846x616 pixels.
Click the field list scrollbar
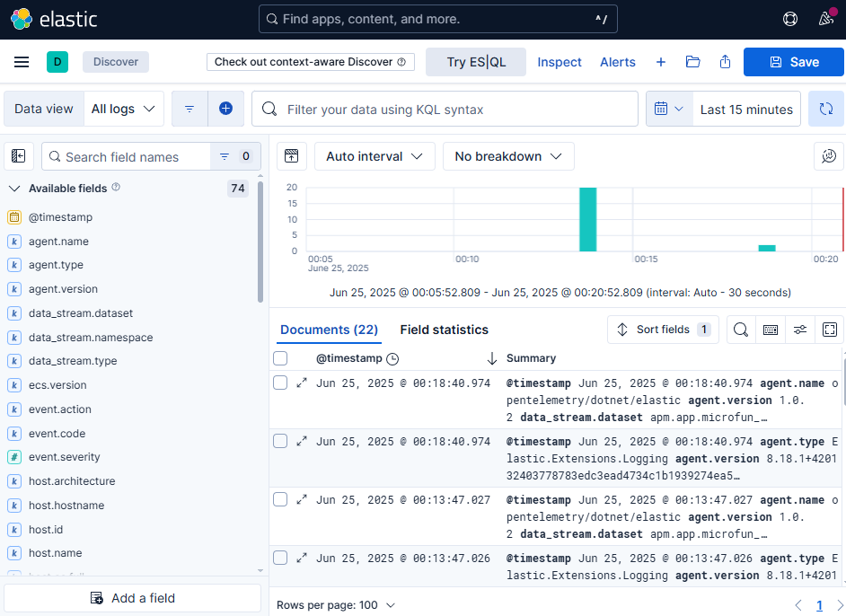260,242
